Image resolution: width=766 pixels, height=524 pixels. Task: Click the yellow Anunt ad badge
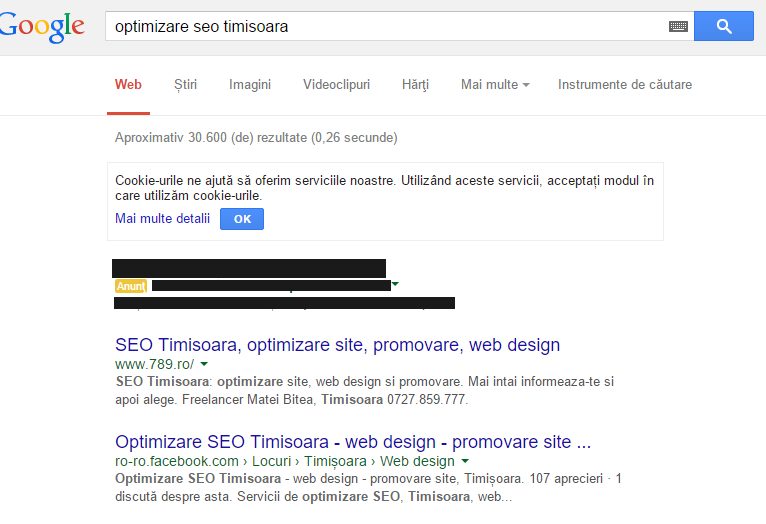tap(130, 286)
